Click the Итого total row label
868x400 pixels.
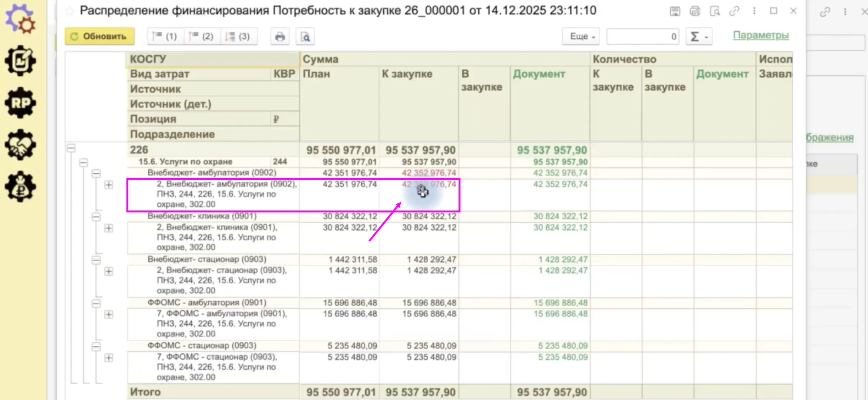145,392
